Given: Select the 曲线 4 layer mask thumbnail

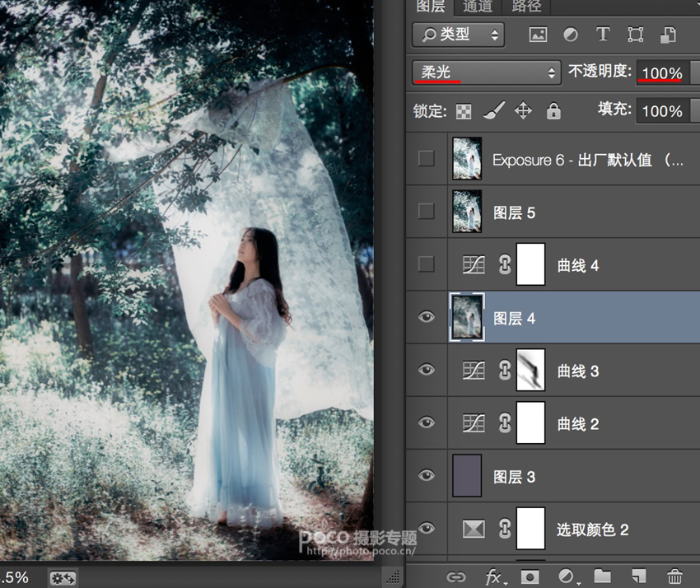Looking at the screenshot, I should point(531,264).
